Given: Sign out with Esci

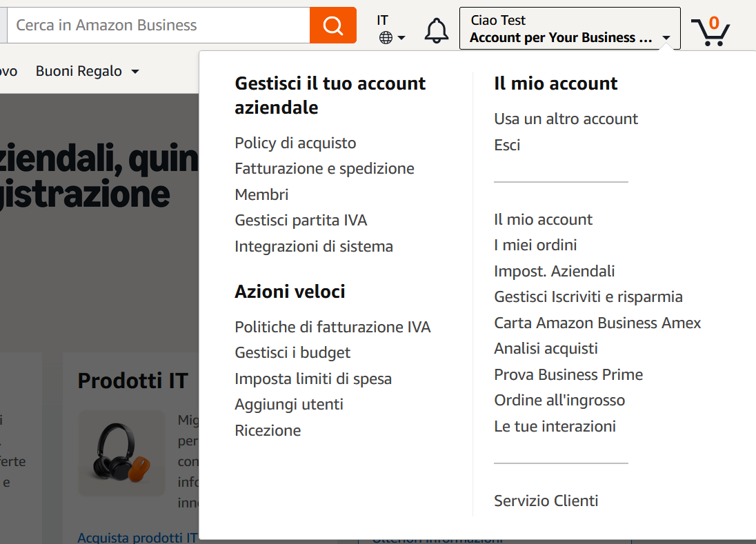Looking at the screenshot, I should pyautogui.click(x=507, y=145).
